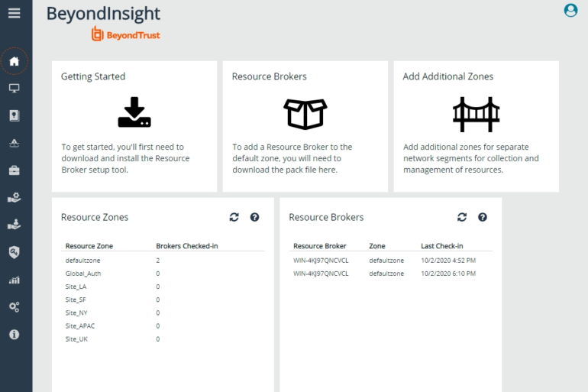588x392 pixels.
Task: Open the bar chart analytics icon
Action: (14, 280)
